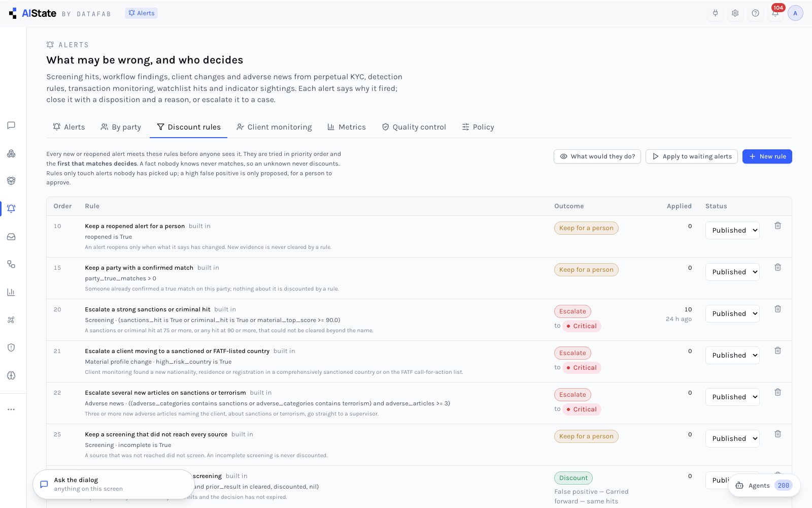Screen dimensions: 812x508
Task: Click the inbox tray sidebar icon
Action: pyautogui.click(x=11, y=237)
